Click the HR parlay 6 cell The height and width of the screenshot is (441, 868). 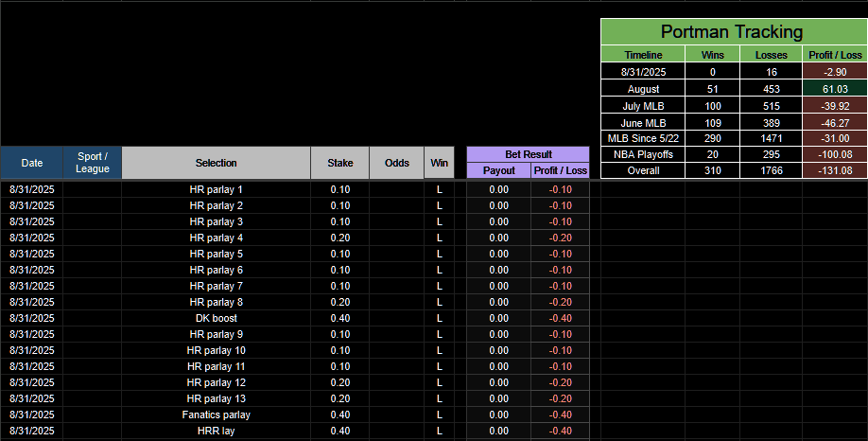(x=216, y=270)
